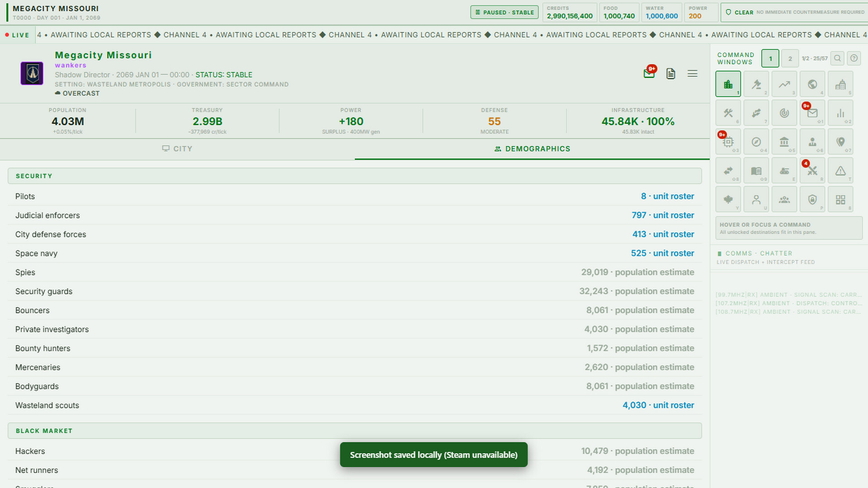Click the header inbox mail icon
This screenshot has width=868, height=488.
(649, 73)
